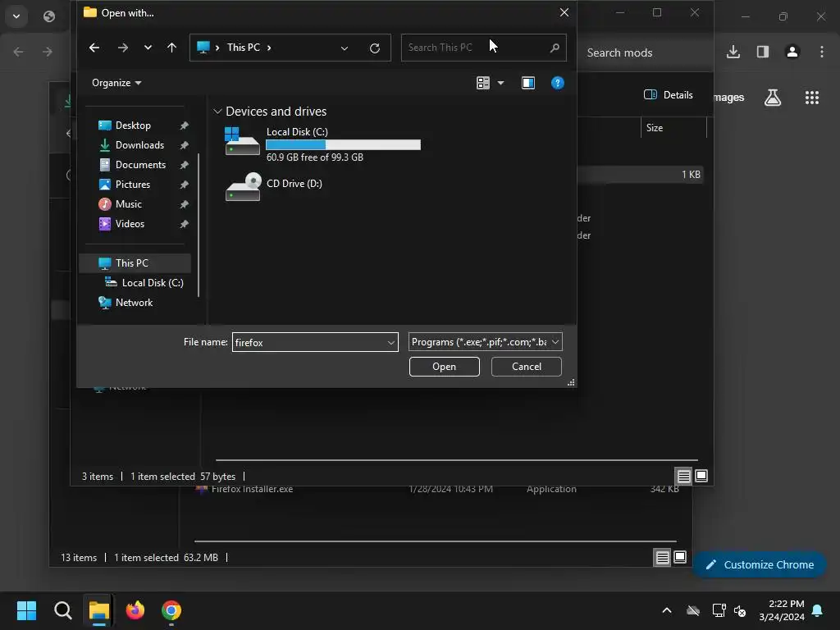Open clock and date 2:22 PM
840x630 pixels.
pyautogui.click(x=782, y=610)
